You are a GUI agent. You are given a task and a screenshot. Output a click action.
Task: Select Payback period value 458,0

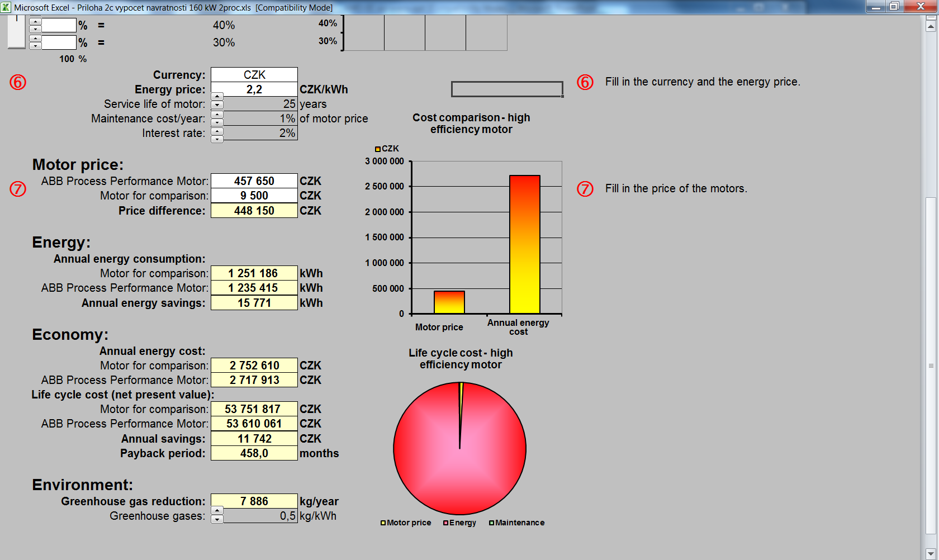click(254, 453)
